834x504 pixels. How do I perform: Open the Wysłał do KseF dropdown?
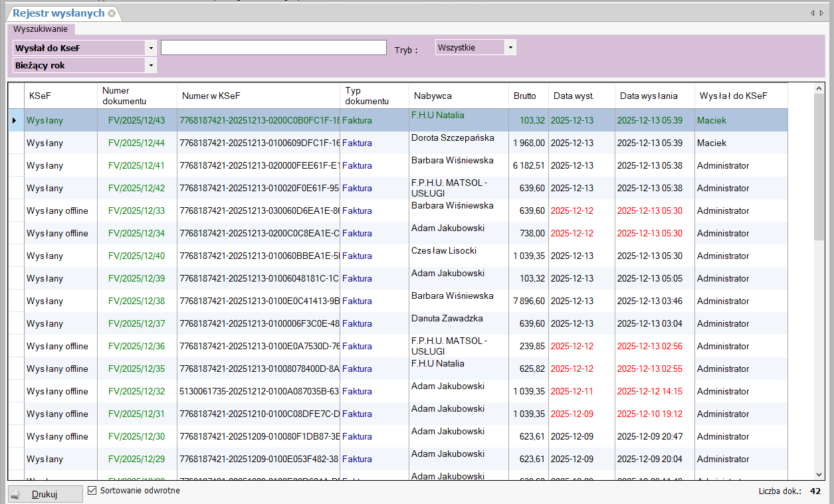point(152,48)
